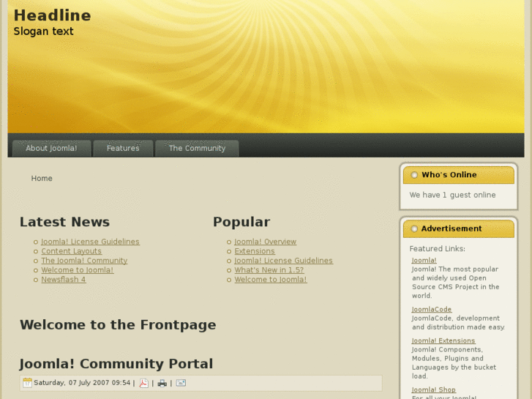Screen dimensions: 532x399
Task: Click the Home breadcrumb
Action: (x=42, y=179)
